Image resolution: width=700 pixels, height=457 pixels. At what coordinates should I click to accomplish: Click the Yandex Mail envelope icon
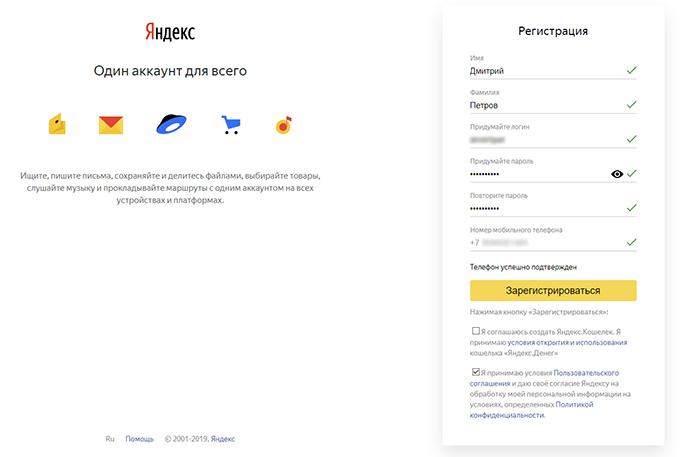(x=111, y=125)
